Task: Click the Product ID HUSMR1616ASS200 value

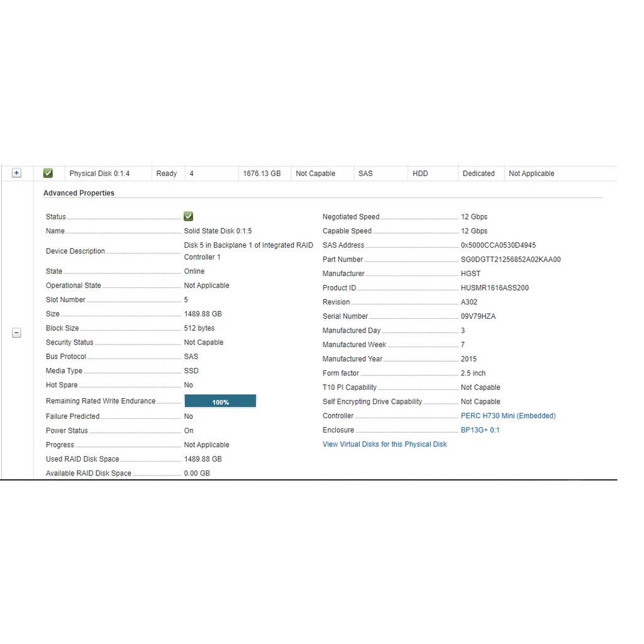Action: (x=494, y=288)
